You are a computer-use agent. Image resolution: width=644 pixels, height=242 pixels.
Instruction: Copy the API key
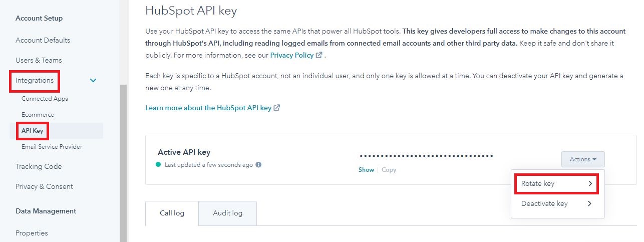click(x=389, y=170)
